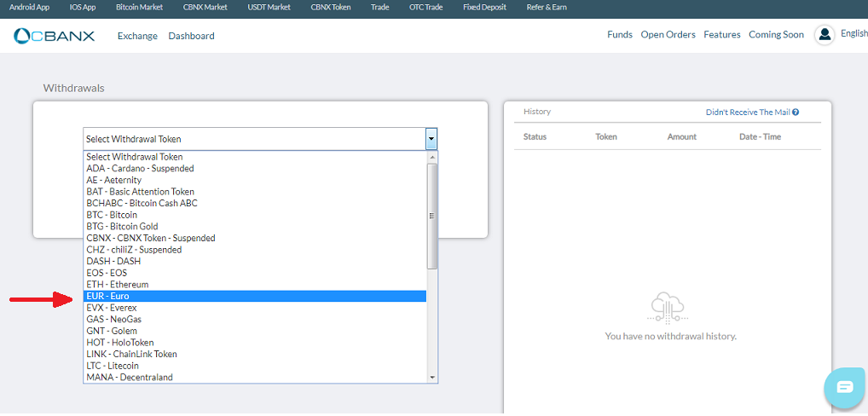Open the CBNX Token page
The height and width of the screenshot is (416, 868).
coord(331,8)
